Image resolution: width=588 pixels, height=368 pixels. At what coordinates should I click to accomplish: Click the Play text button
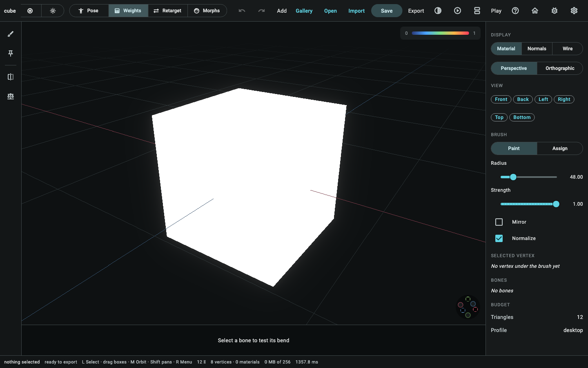pyautogui.click(x=496, y=11)
